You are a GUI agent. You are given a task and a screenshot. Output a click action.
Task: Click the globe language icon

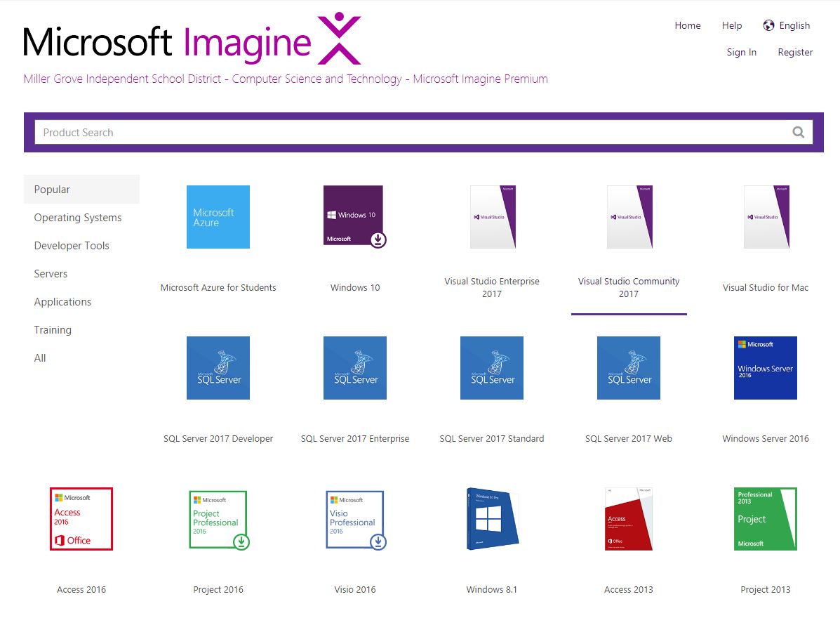tap(768, 25)
